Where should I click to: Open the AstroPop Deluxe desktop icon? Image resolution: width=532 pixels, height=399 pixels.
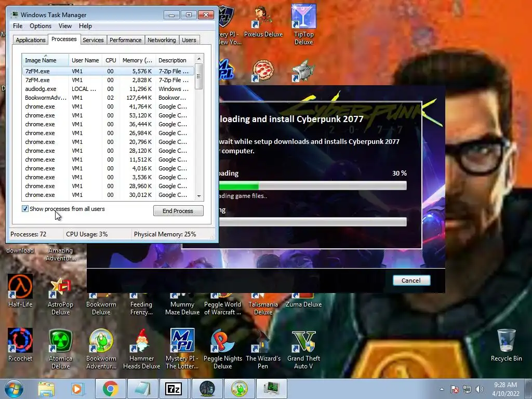[x=60, y=295]
